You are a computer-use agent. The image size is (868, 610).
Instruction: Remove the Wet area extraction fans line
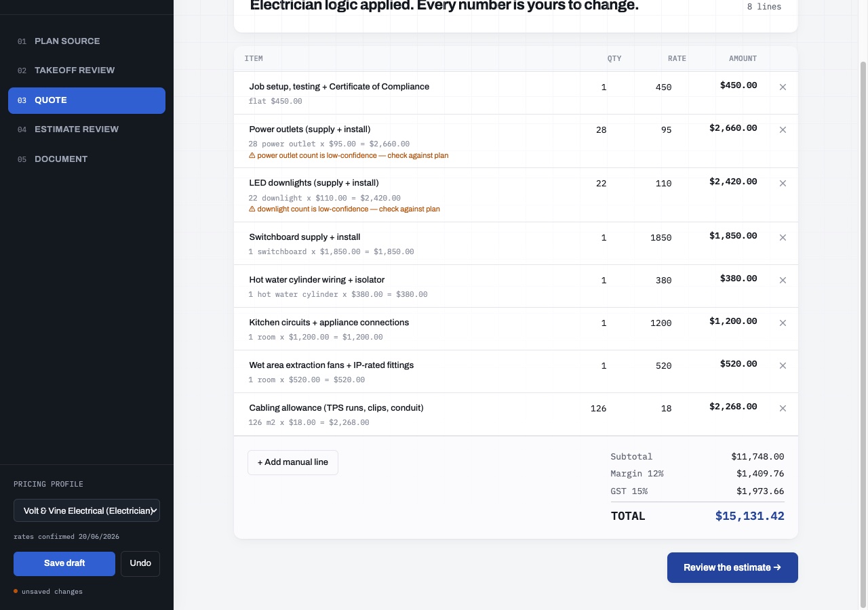(x=783, y=366)
